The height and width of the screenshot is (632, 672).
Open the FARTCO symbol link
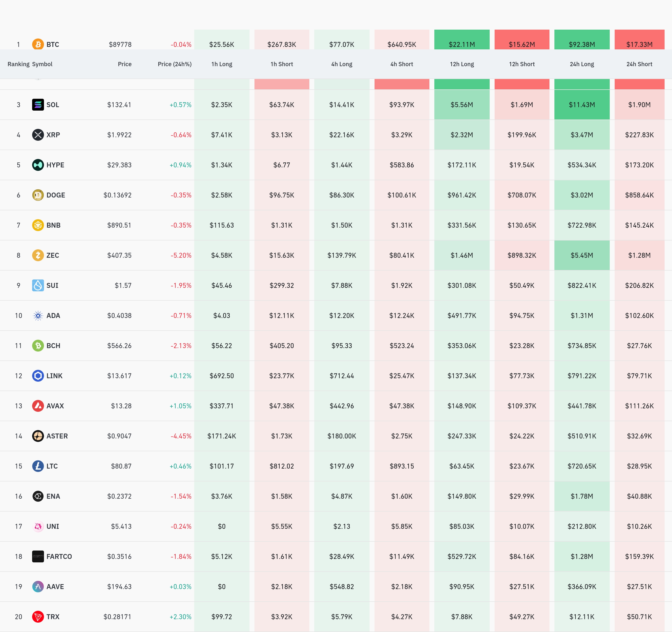coord(59,556)
